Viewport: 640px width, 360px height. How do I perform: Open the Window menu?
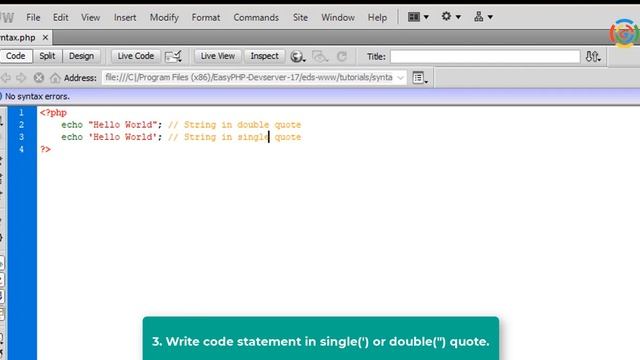point(338,18)
